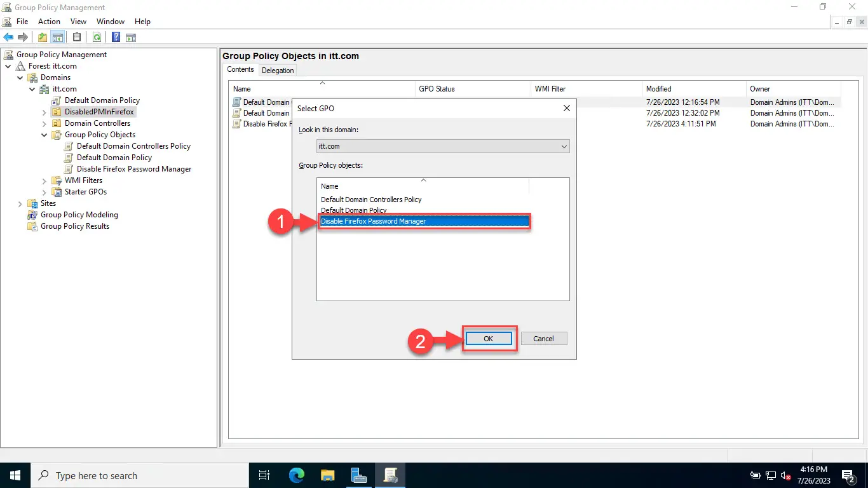Click the green Refresh toolbar icon
868x488 pixels.
[x=97, y=37]
